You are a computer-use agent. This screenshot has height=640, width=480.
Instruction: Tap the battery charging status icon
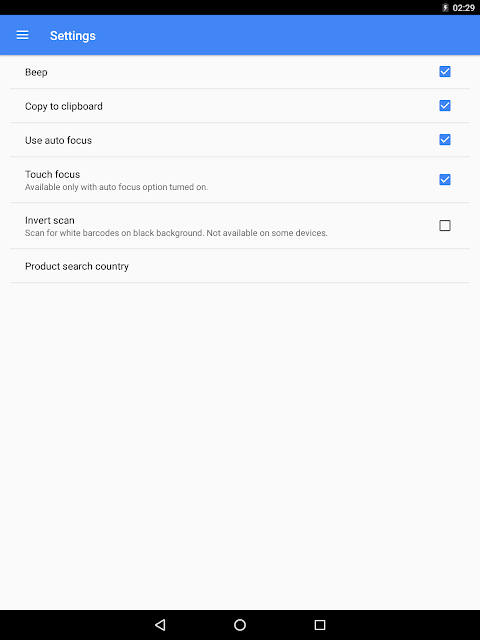[x=445, y=8]
